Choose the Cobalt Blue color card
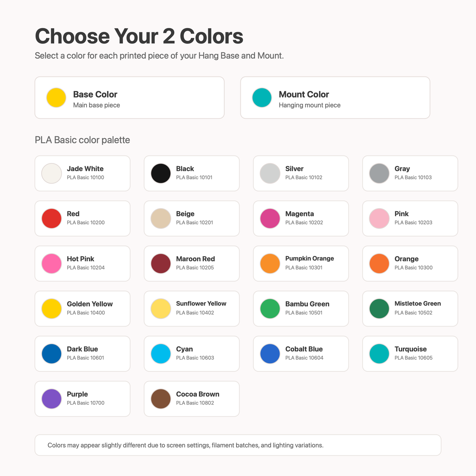 pos(301,354)
